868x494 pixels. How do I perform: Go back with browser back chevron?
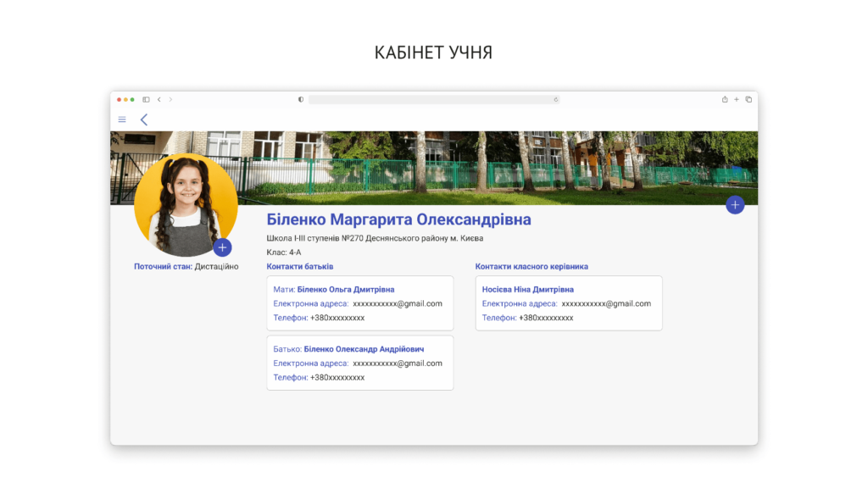pos(159,100)
